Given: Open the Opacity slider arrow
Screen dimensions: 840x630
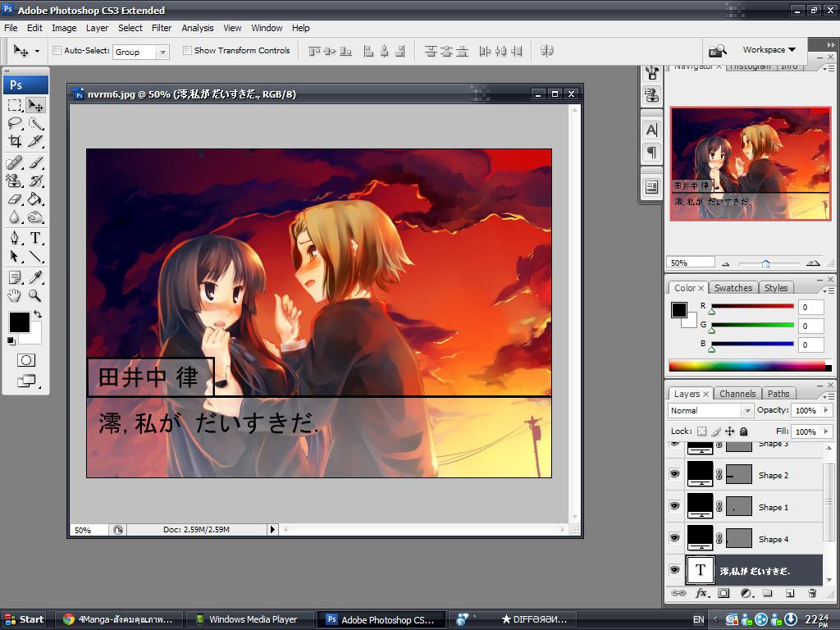Looking at the screenshot, I should [825, 410].
